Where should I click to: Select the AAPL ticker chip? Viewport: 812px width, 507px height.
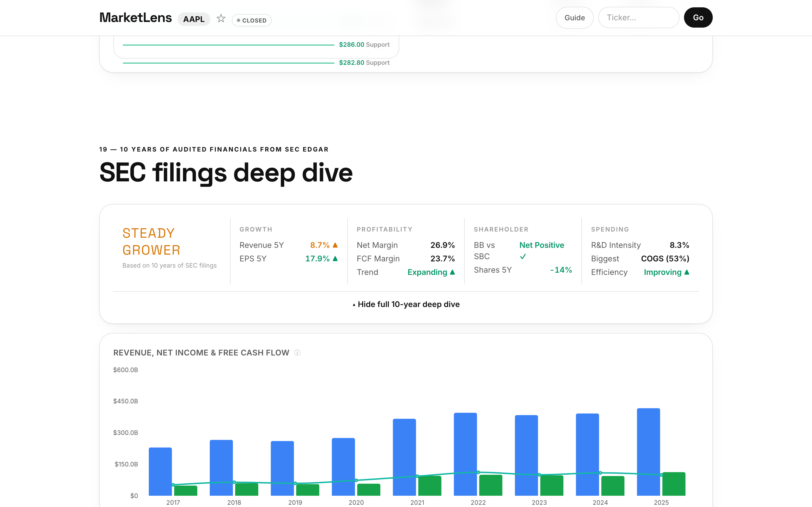pos(194,19)
